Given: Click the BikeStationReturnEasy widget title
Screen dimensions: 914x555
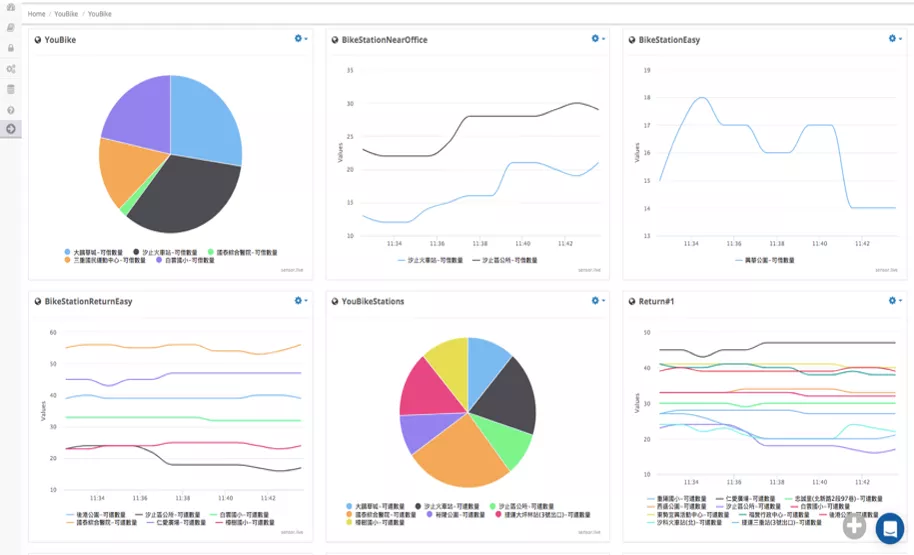Looking at the screenshot, I should click(x=88, y=301).
